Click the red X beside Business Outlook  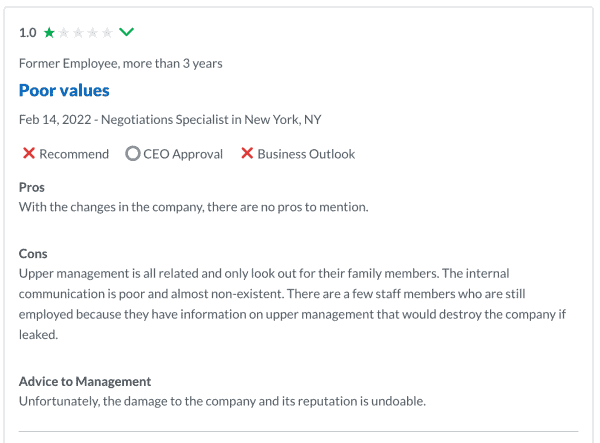click(x=246, y=154)
